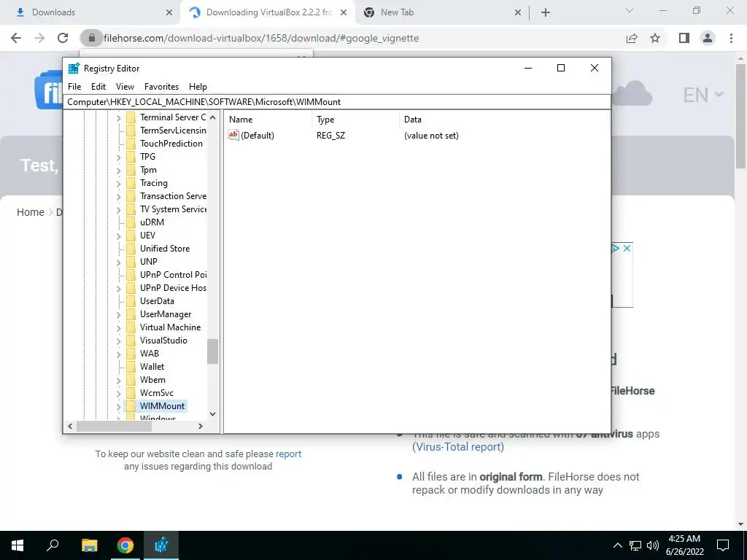The width and height of the screenshot is (747, 560).
Task: Switch to the Downloads browser tab
Action: (90, 12)
